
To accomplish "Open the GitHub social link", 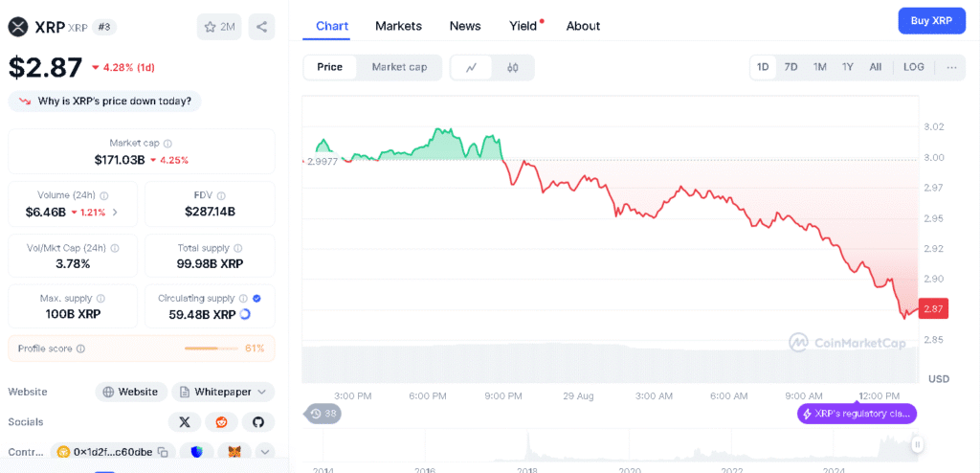I will [258, 422].
